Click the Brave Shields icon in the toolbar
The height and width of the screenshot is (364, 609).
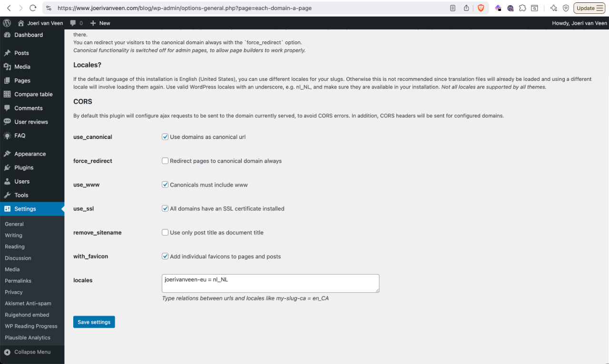tap(481, 8)
